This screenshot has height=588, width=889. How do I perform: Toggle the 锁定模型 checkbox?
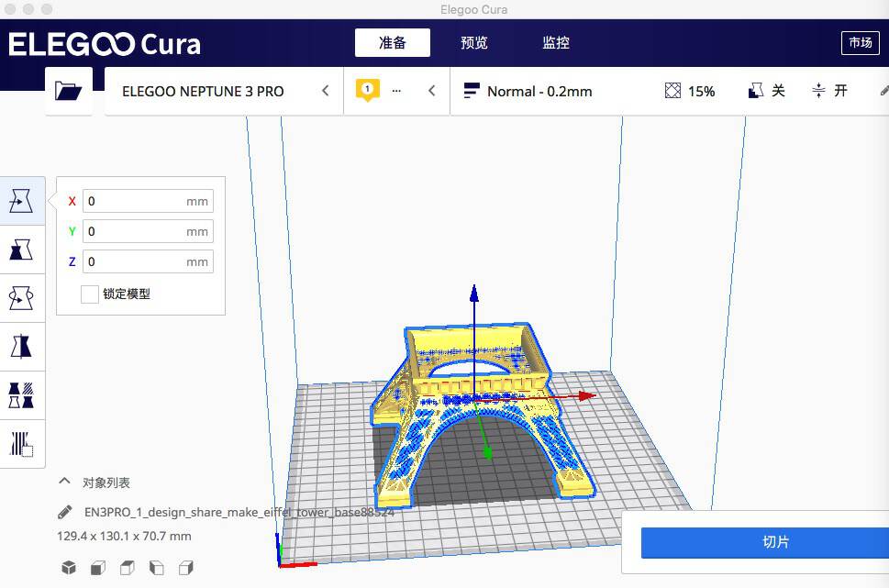[x=90, y=294]
